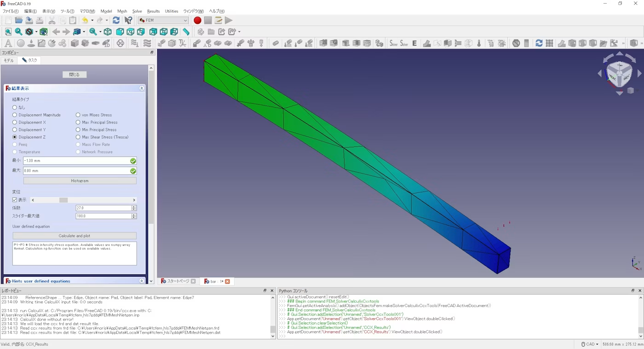This screenshot has height=349, width=644.
Task: Click the measure distance ruler icon
Action: (x=186, y=32)
